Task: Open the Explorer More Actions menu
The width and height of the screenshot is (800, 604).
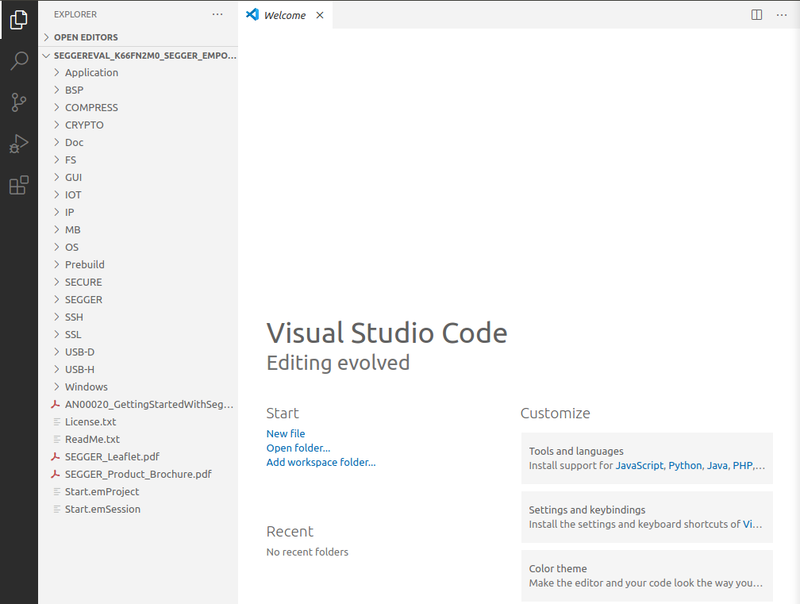Action: (217, 13)
